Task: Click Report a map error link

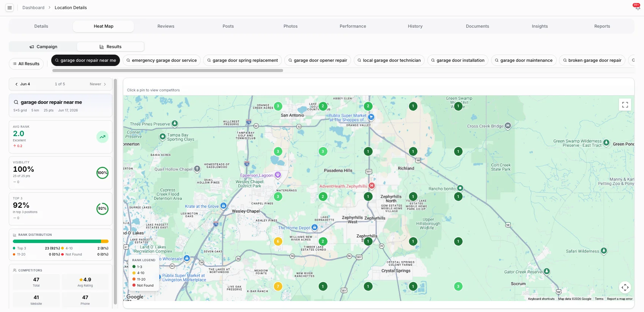Action: pyautogui.click(x=620, y=299)
